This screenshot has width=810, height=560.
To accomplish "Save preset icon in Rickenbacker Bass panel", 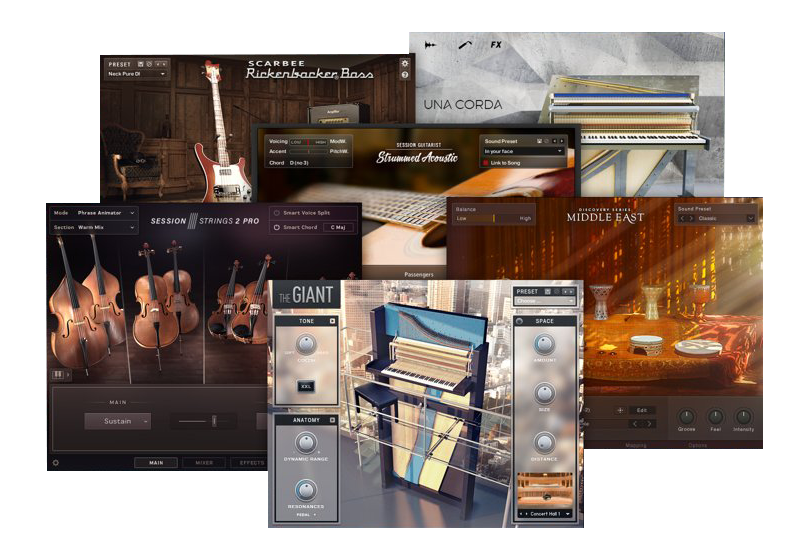I will (x=140, y=64).
